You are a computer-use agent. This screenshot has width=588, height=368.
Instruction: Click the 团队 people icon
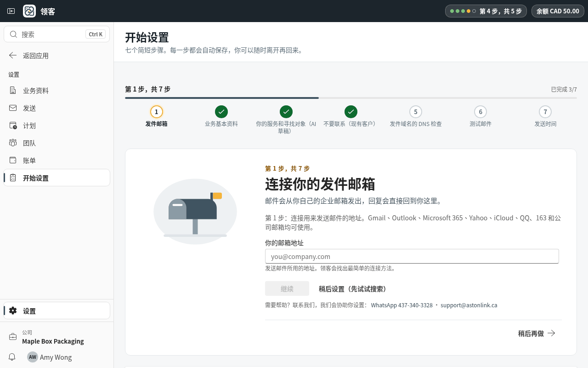coord(13,143)
